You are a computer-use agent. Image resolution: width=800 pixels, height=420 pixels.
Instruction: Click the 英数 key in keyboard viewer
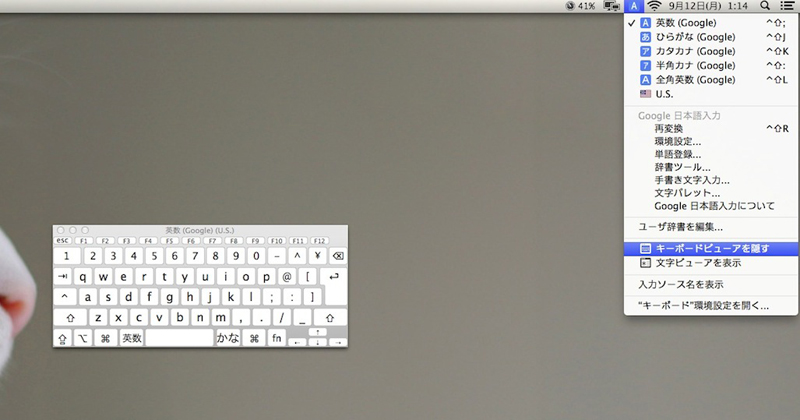[x=132, y=338]
